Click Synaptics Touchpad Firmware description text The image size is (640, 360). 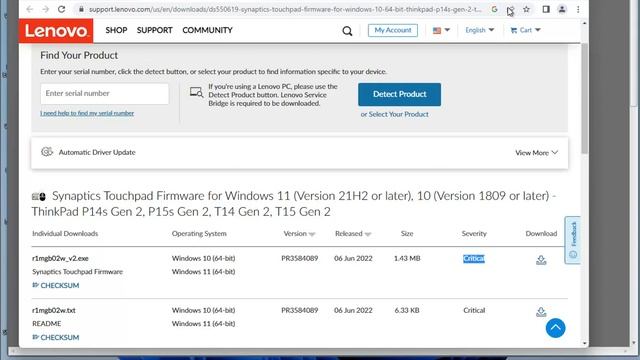click(77, 271)
